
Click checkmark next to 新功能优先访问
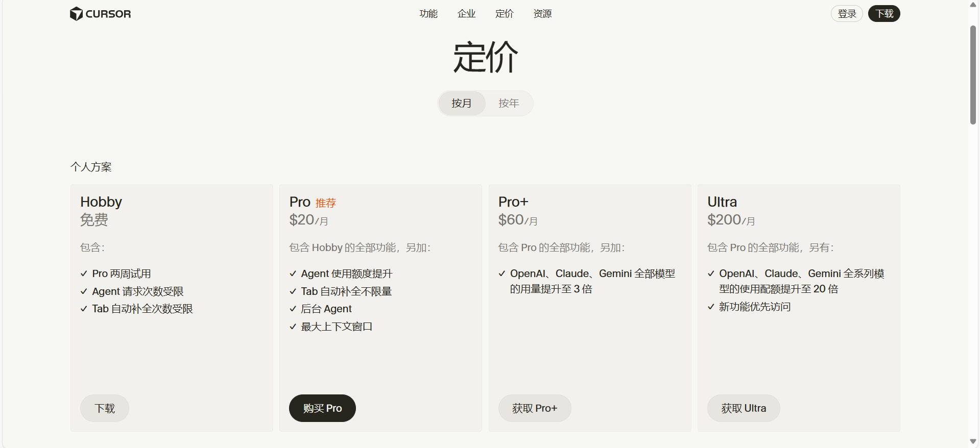click(711, 307)
